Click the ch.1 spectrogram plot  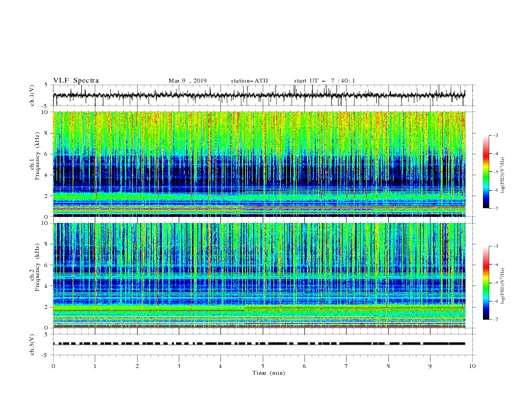[259, 164]
